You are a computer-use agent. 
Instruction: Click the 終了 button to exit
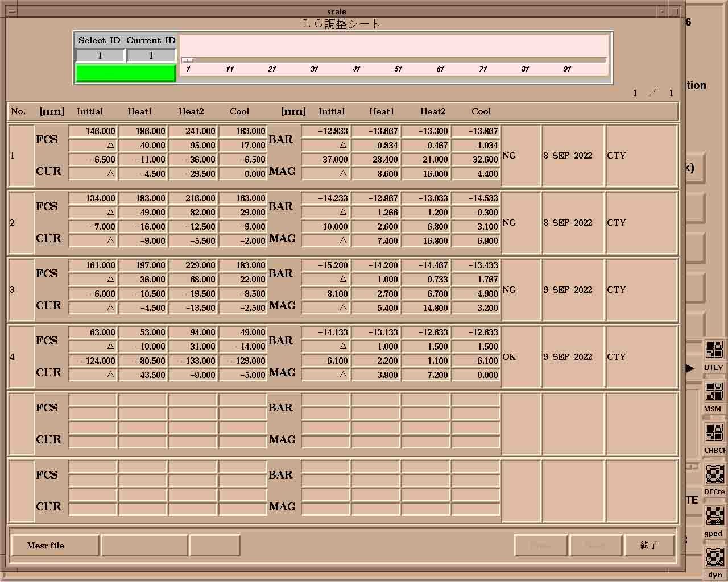coord(649,546)
